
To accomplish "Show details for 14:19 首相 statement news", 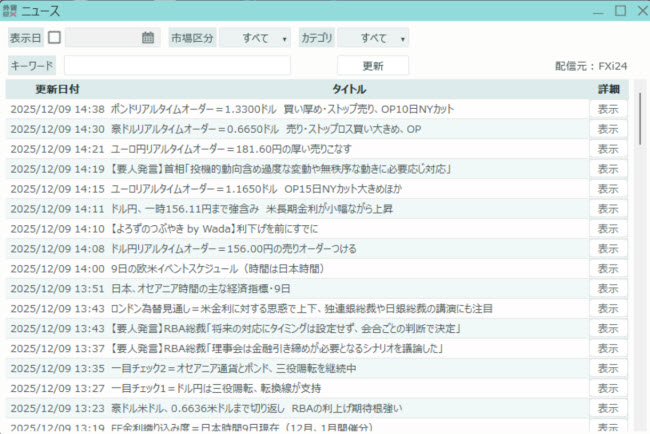I will coord(608,169).
